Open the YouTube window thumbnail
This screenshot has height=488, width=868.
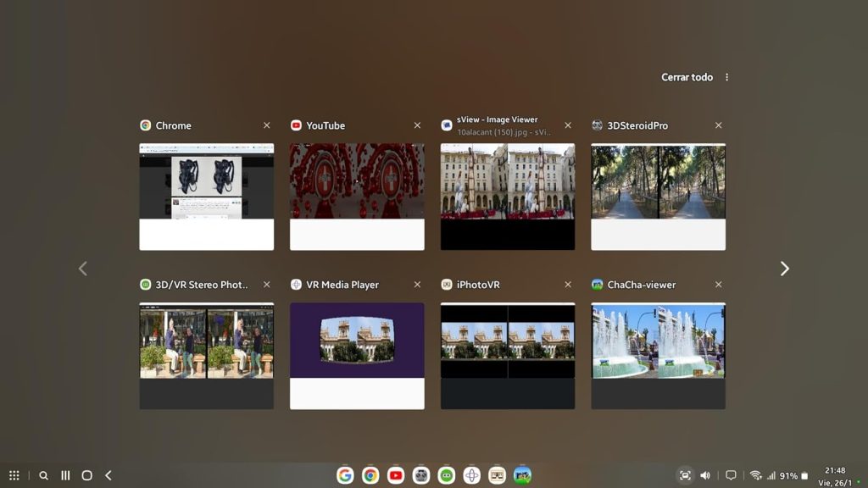[357, 197]
